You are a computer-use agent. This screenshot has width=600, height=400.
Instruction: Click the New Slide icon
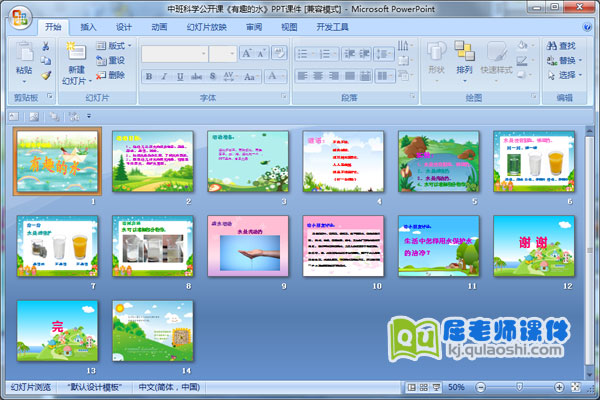point(76,51)
